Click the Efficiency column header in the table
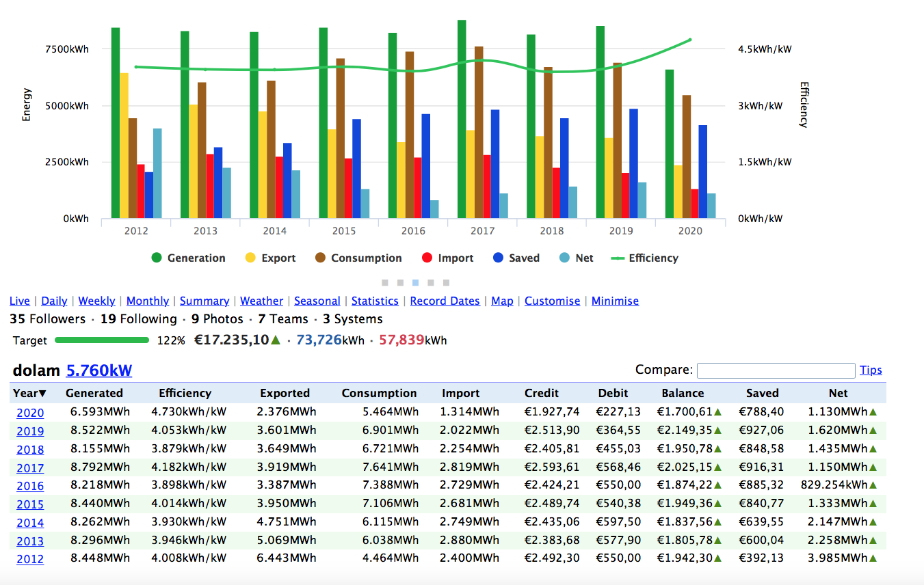 185,393
